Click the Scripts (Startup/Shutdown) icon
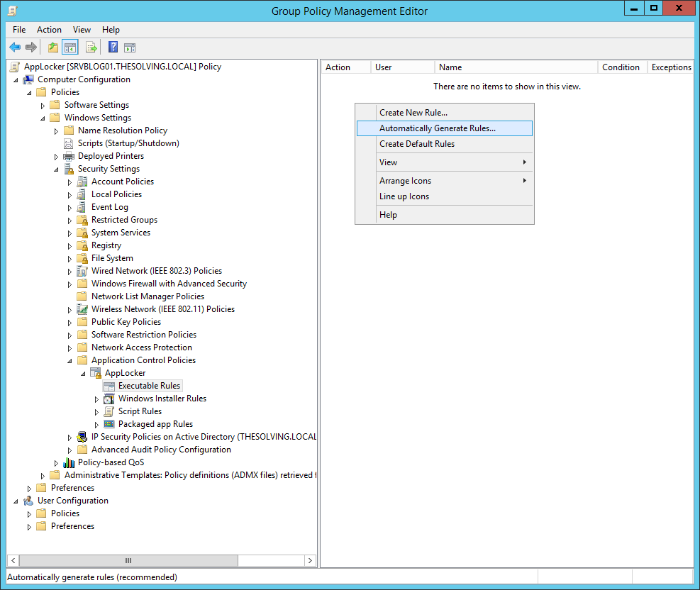The width and height of the screenshot is (700, 590). [x=69, y=143]
